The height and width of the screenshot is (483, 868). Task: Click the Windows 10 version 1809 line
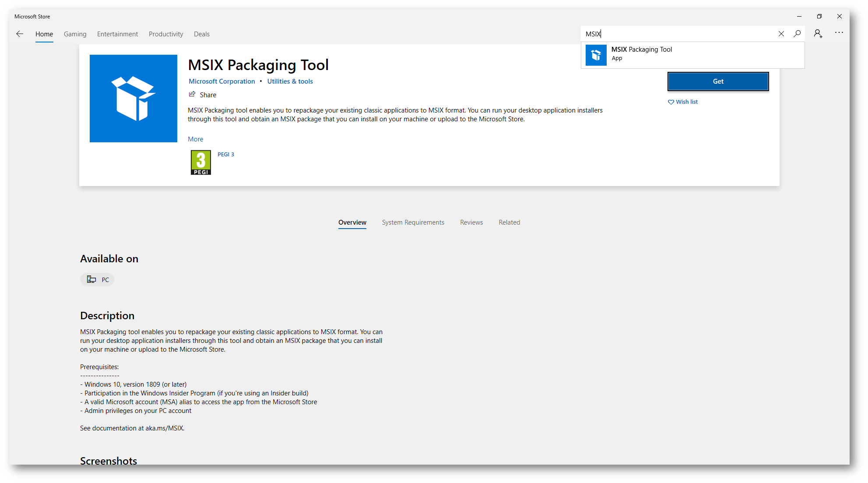pos(134,384)
